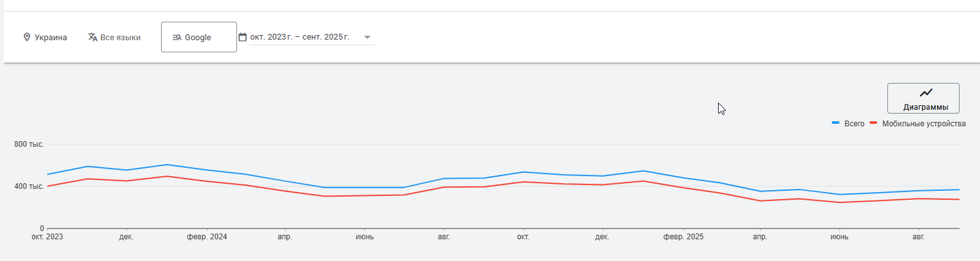Click the окт. 2023 x-axis label
The height and width of the screenshot is (261, 980).
click(x=47, y=237)
